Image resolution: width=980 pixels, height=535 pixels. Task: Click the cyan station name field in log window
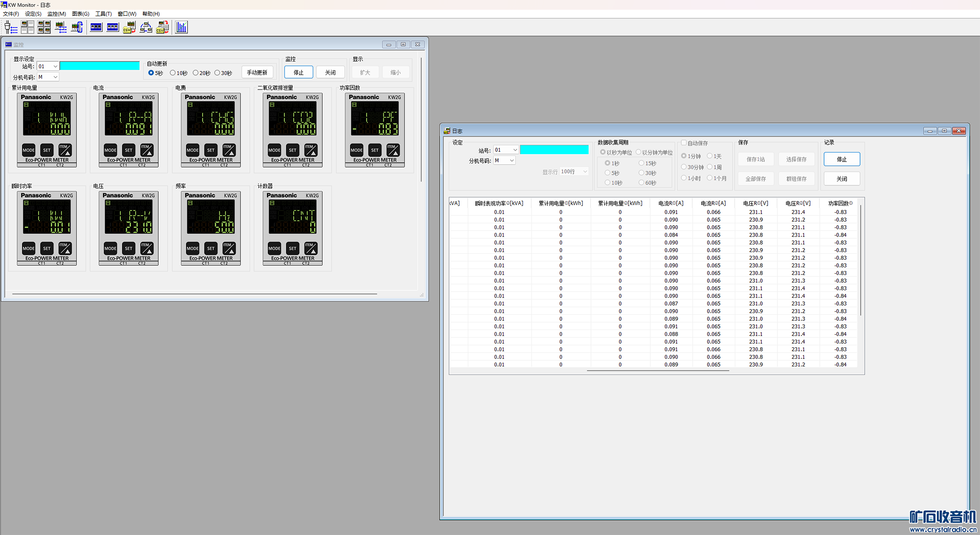[554, 150]
